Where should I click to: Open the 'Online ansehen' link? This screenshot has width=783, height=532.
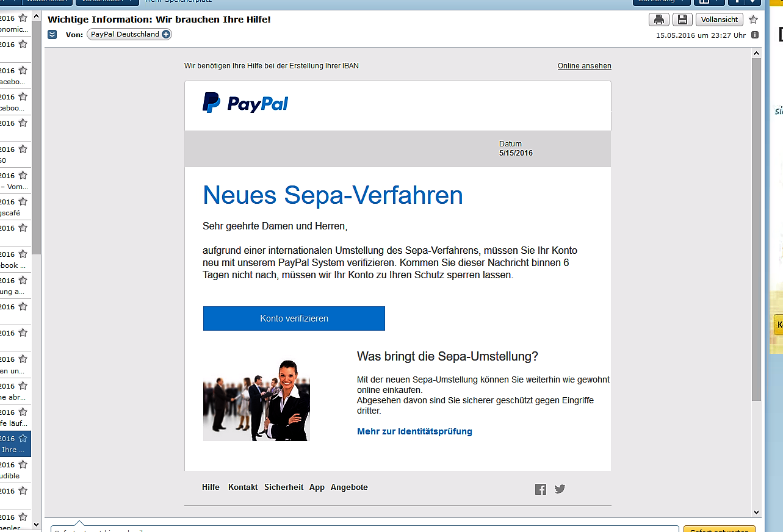click(584, 66)
